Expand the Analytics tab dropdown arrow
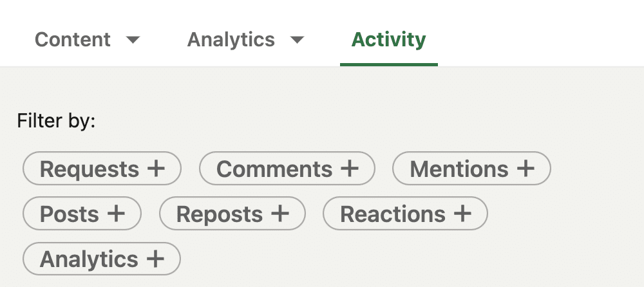Screen dimensions: 644x287 pos(297,40)
